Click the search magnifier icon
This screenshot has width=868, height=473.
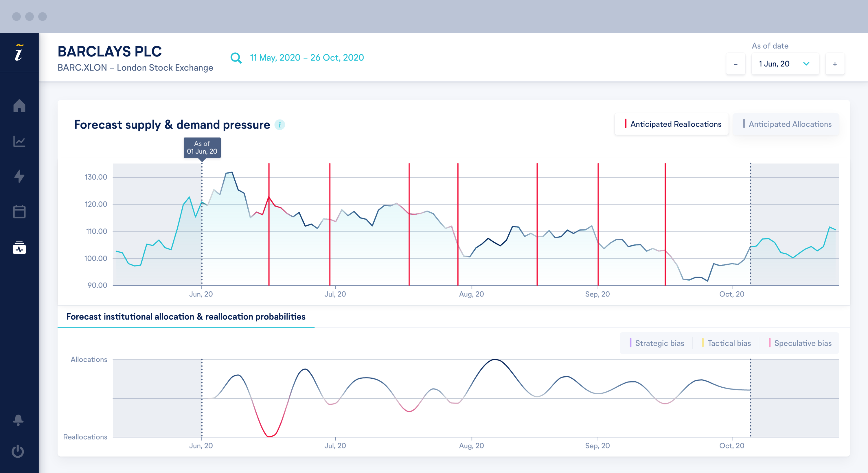point(236,58)
